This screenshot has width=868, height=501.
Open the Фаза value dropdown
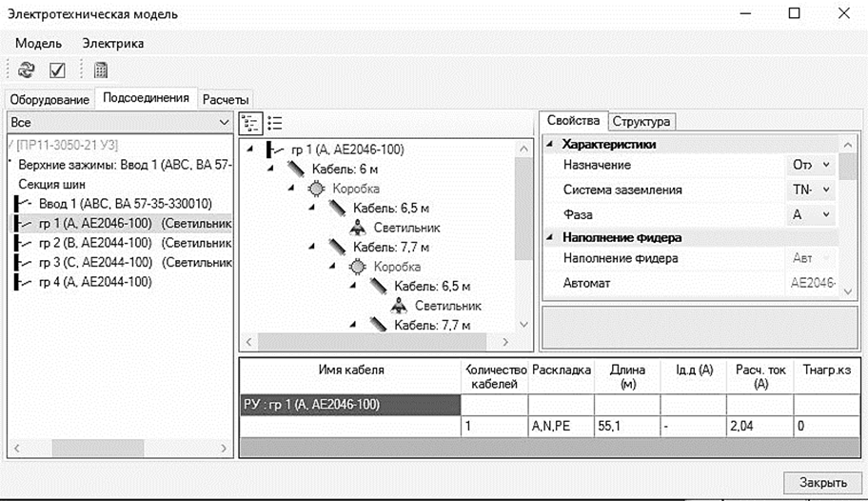pos(825,215)
